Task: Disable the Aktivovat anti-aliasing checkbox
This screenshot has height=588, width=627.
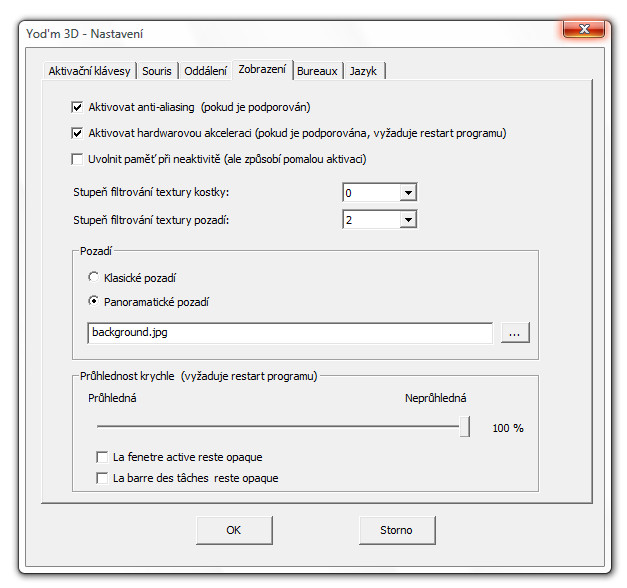Action: [x=77, y=107]
